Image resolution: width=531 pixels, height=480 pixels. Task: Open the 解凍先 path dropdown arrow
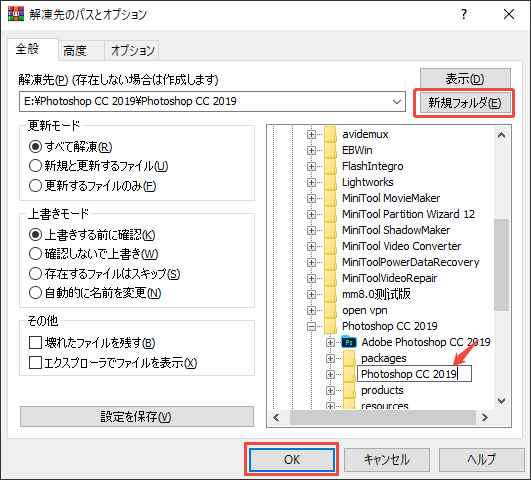[397, 101]
